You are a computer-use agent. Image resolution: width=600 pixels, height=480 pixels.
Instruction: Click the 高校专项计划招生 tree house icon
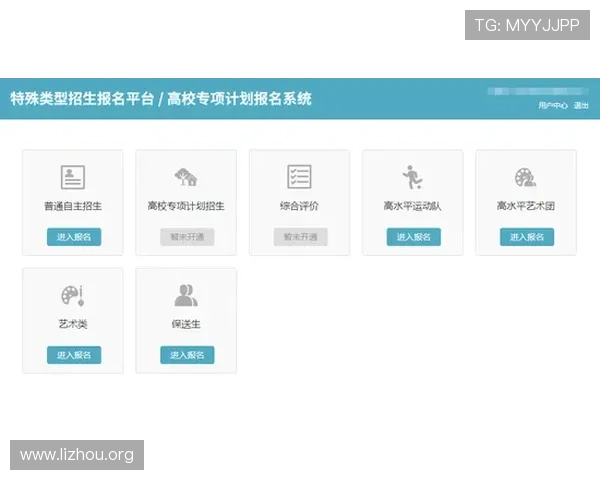click(186, 177)
